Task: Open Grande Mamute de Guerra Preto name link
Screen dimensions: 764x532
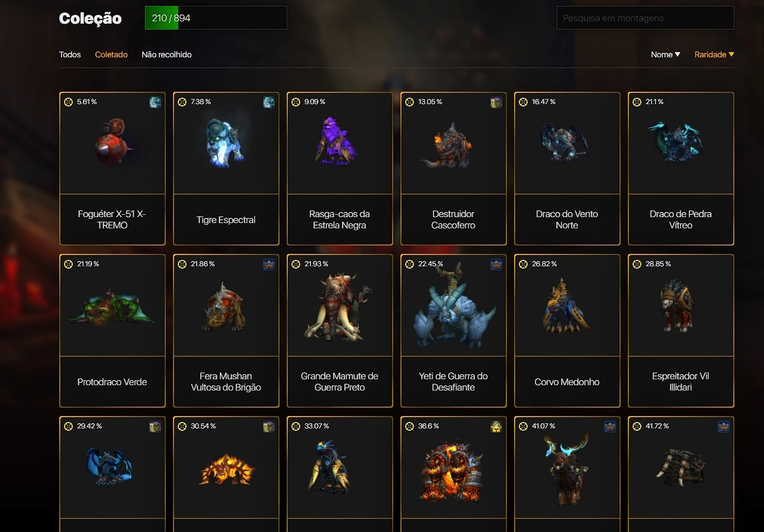Action: click(340, 382)
